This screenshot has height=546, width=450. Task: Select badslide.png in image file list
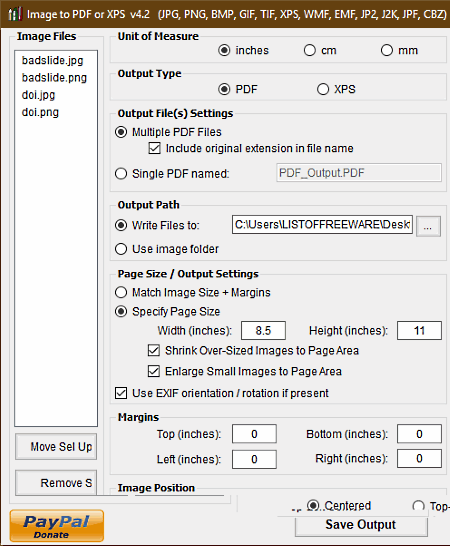[54, 78]
